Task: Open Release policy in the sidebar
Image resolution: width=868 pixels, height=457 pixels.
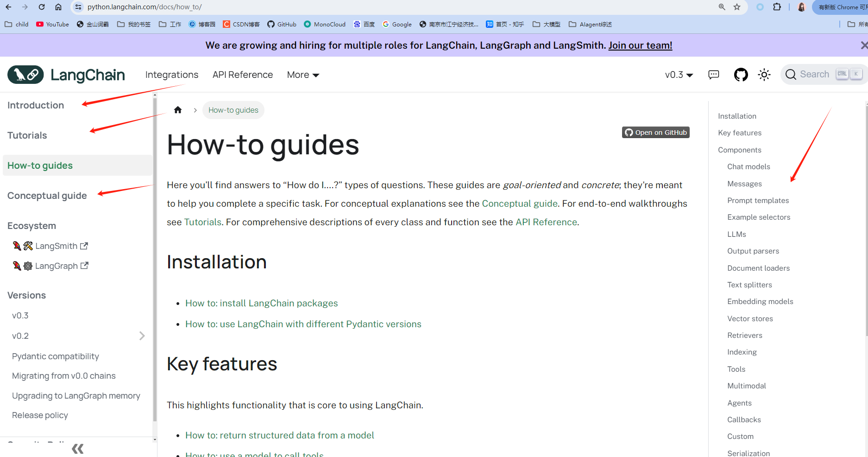Action: coord(40,415)
